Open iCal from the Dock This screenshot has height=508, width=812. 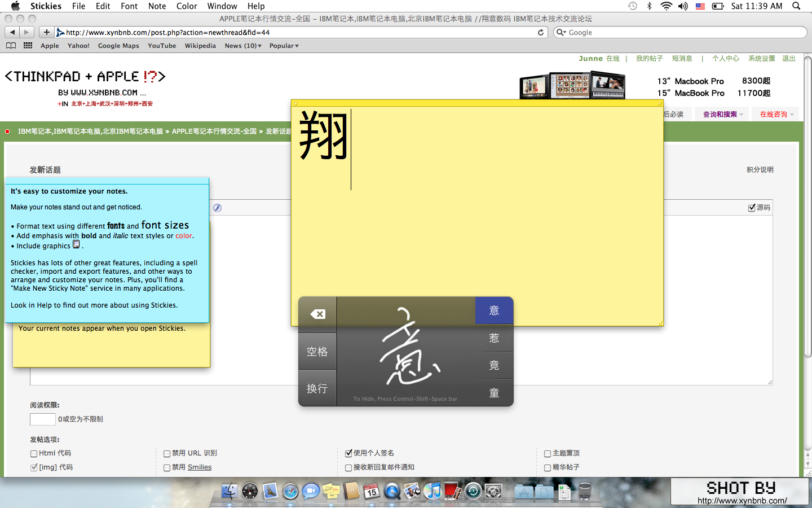tap(372, 491)
